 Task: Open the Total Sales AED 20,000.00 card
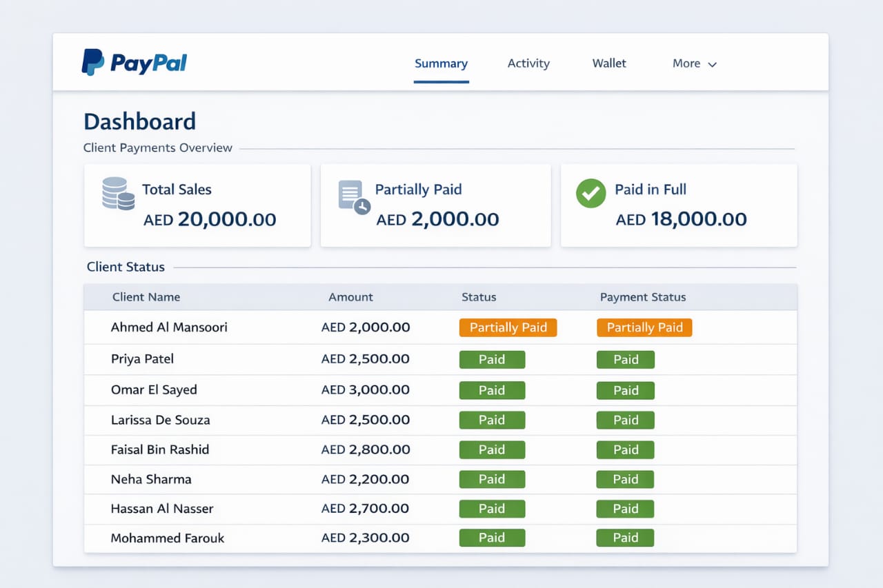[x=197, y=205]
